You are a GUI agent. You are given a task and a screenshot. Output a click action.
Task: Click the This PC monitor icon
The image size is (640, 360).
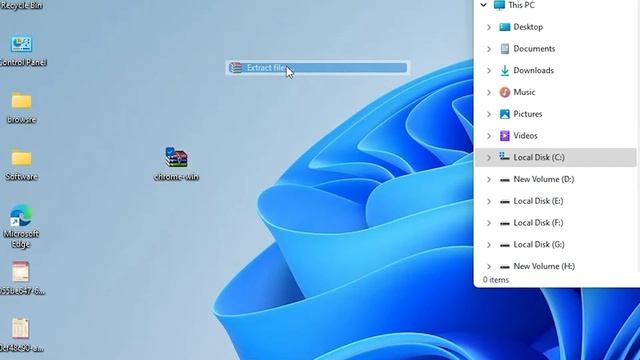click(499, 5)
